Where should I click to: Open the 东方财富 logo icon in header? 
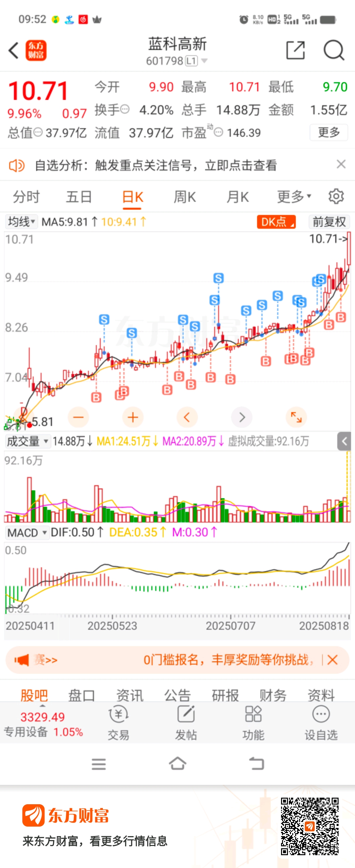(x=36, y=51)
